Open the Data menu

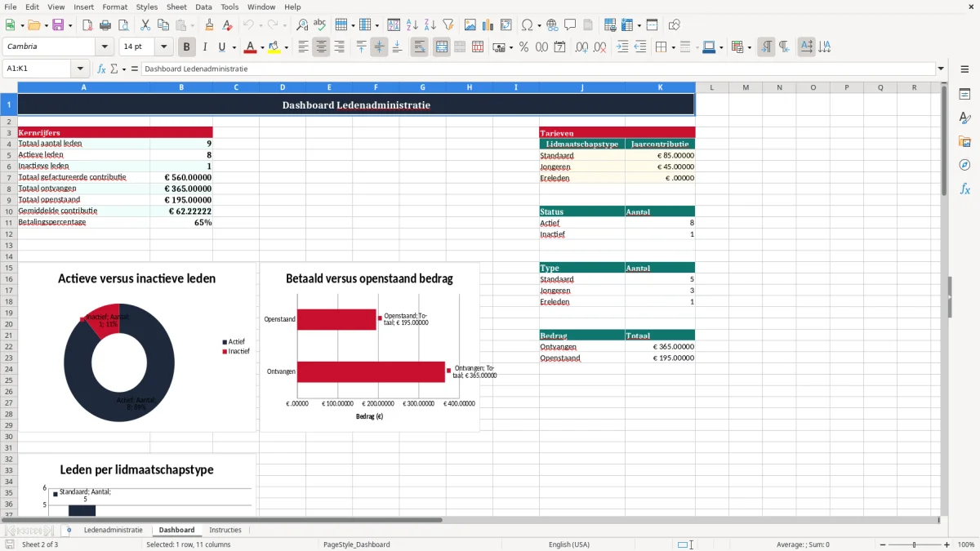[203, 7]
